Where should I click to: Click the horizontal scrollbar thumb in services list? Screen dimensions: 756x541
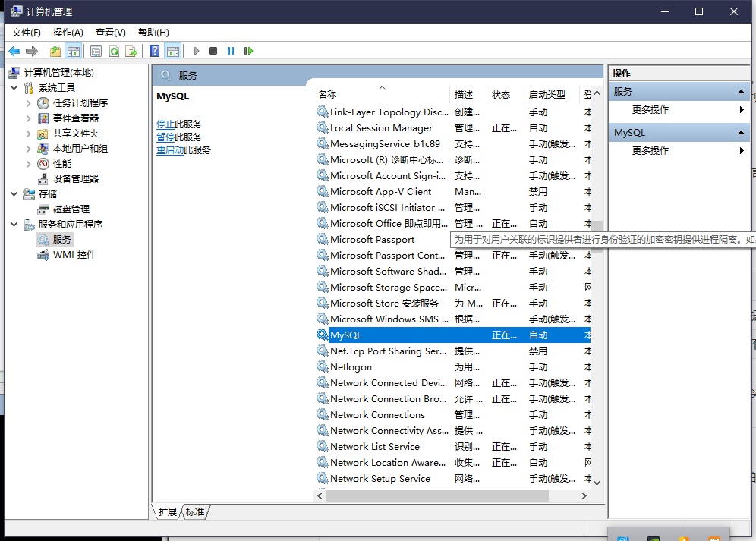click(x=436, y=495)
